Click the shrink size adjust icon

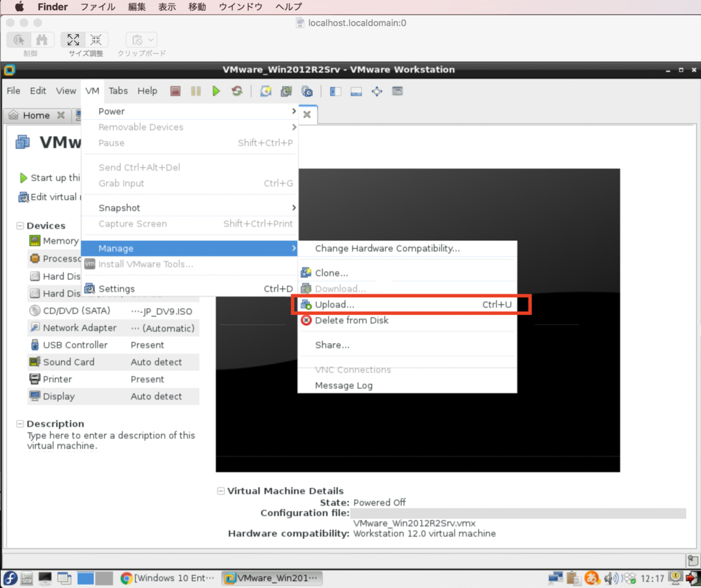click(96, 40)
